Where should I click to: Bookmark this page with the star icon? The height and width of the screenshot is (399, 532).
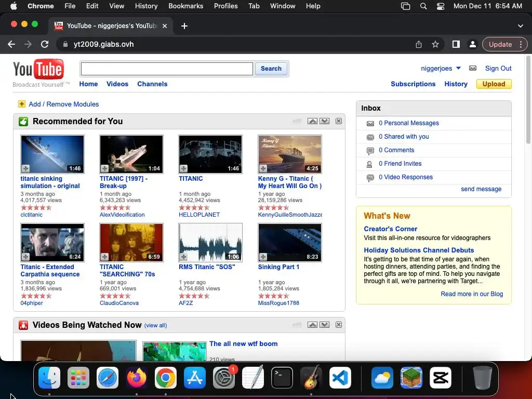[435, 44]
